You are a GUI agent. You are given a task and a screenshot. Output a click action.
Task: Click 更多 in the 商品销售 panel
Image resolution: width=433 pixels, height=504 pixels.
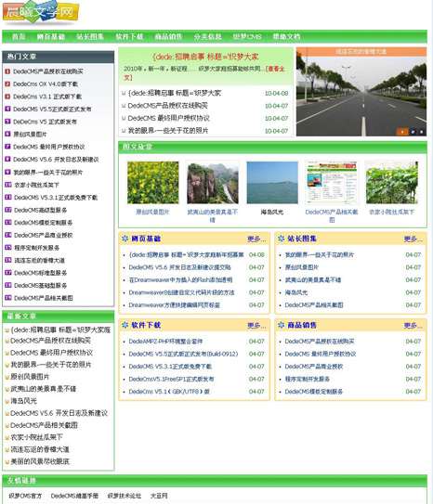click(x=413, y=326)
